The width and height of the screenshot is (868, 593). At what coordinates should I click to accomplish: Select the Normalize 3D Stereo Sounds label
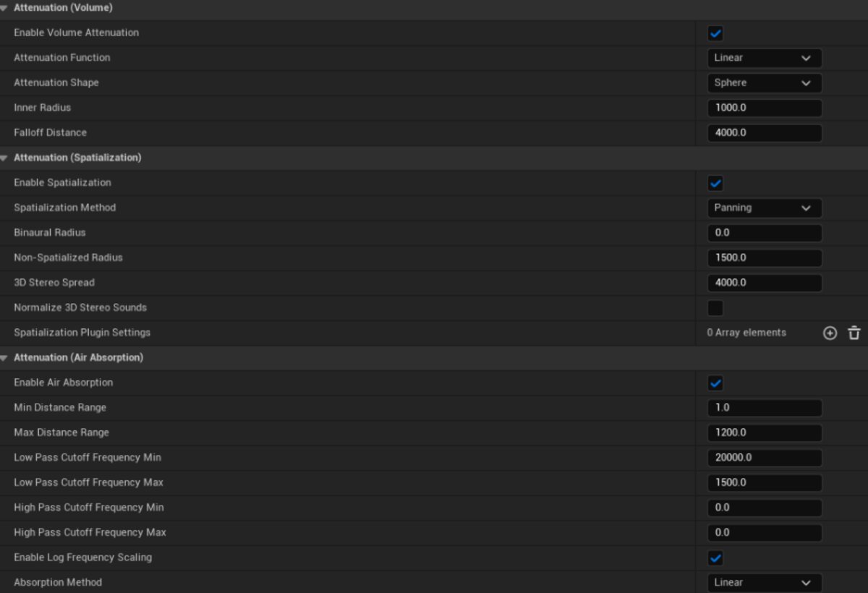pos(80,307)
